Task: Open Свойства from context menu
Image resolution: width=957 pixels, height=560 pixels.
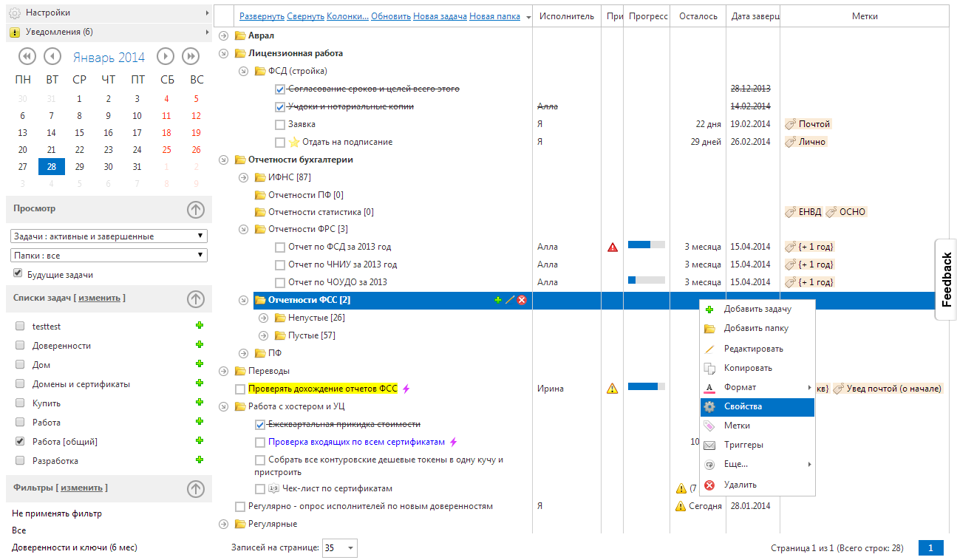Action: click(757, 406)
